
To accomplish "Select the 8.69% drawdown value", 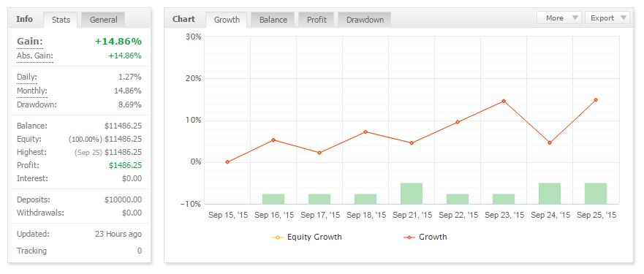I will 130,104.
